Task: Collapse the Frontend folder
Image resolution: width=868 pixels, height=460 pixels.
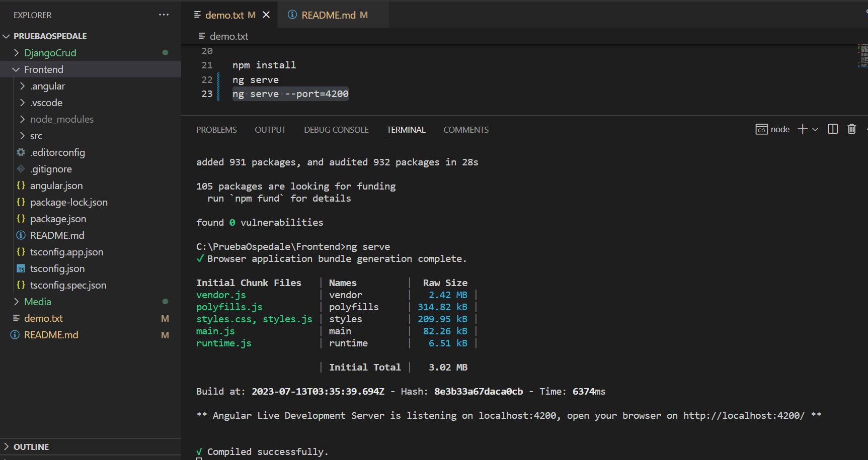Action: click(x=16, y=69)
